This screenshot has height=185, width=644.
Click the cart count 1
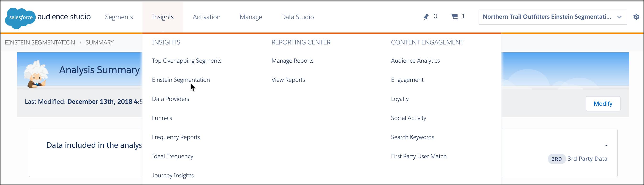(x=463, y=16)
